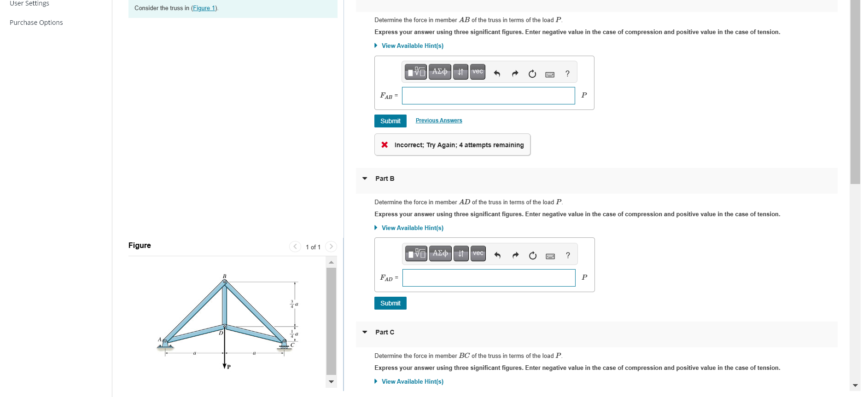Redo input with the forward arrow icon
This screenshot has height=397, width=868.
(515, 73)
